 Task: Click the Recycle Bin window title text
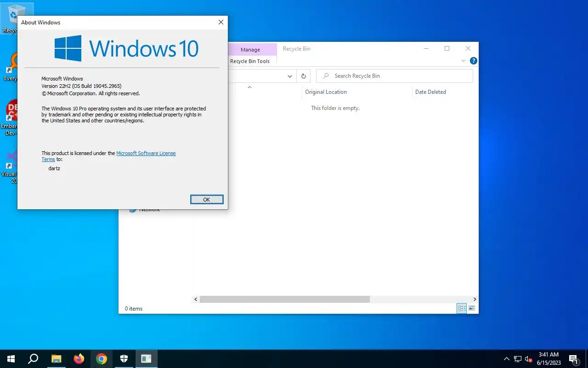[x=297, y=49]
